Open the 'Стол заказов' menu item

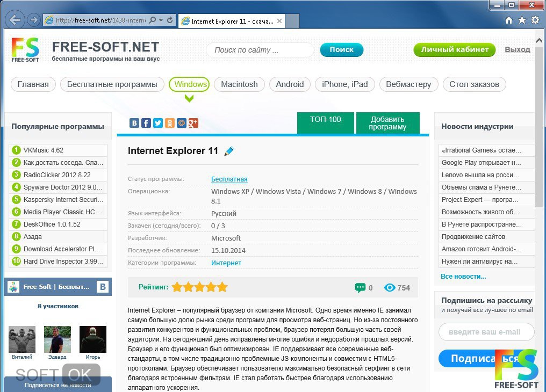click(475, 84)
